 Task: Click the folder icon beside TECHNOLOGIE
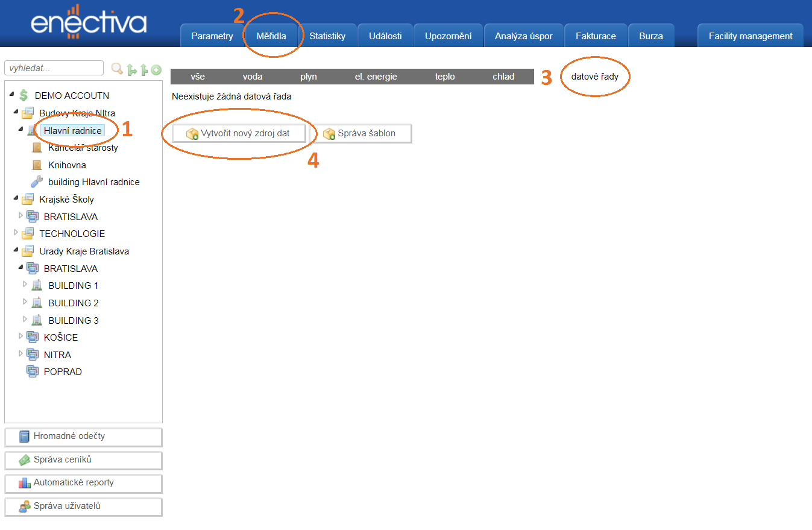28,234
